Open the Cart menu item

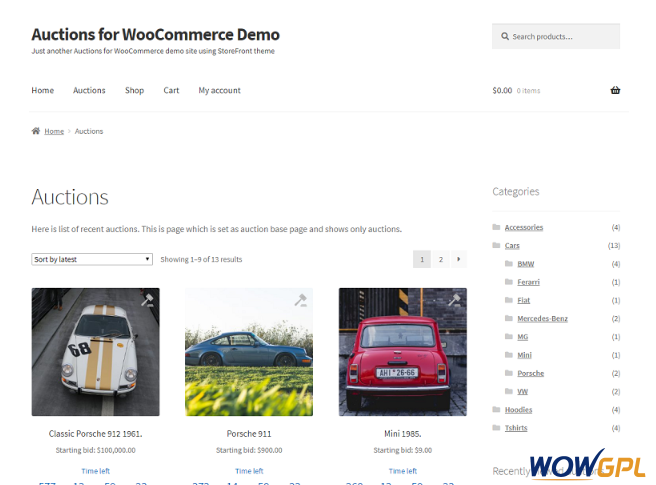171,90
